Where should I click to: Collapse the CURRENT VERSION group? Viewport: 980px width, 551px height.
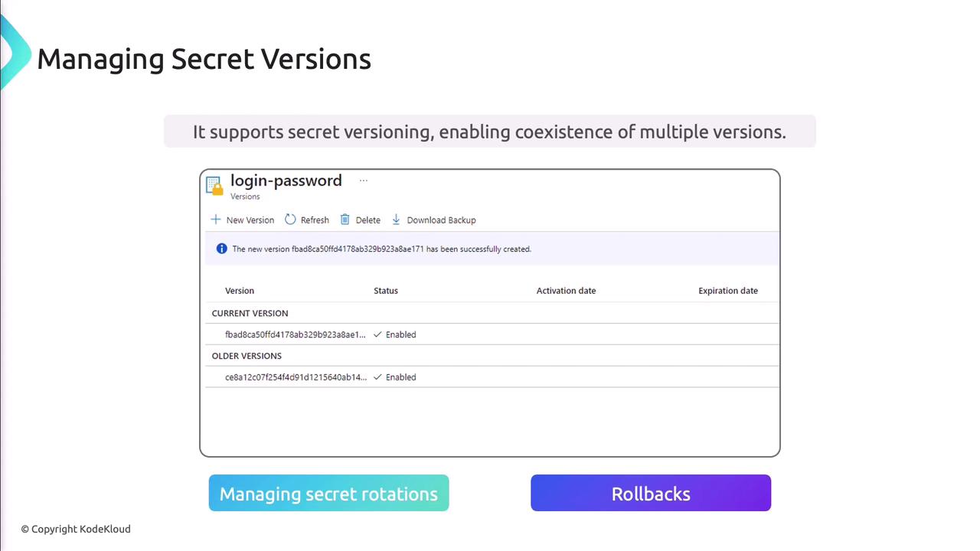pos(250,313)
